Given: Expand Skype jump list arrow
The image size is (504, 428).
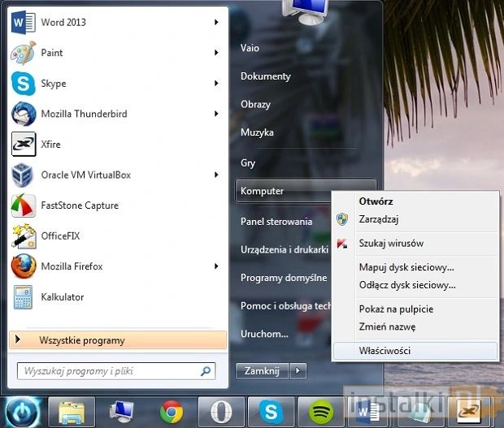Looking at the screenshot, I should (x=216, y=83).
